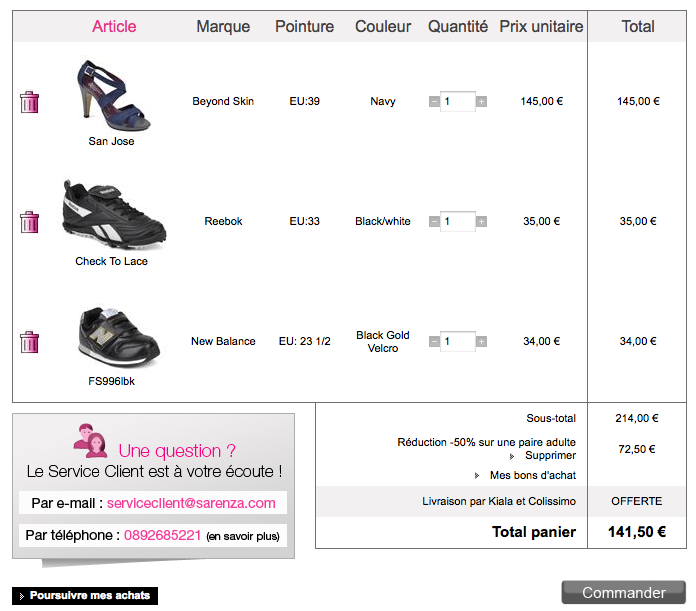696x611 pixels.
Task: Decrease quantity of Reebok shoe
Action: tap(434, 221)
